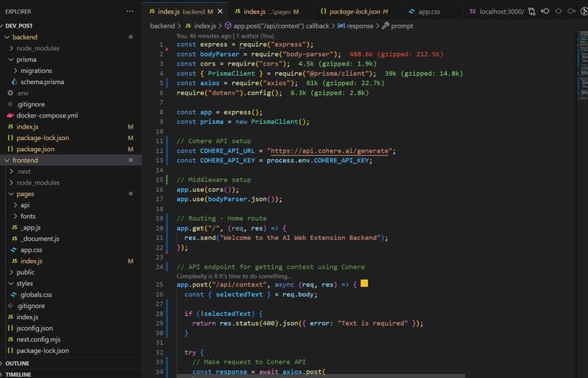588x378 pixels.
Task: Open package-lock.json below next.config.mjs
Action: 42,350
